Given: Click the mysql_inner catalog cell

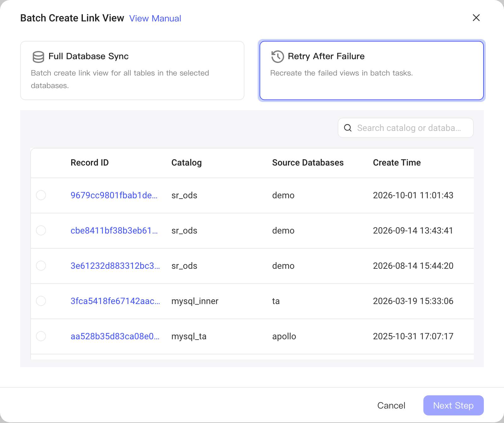Looking at the screenshot, I should [x=195, y=301].
